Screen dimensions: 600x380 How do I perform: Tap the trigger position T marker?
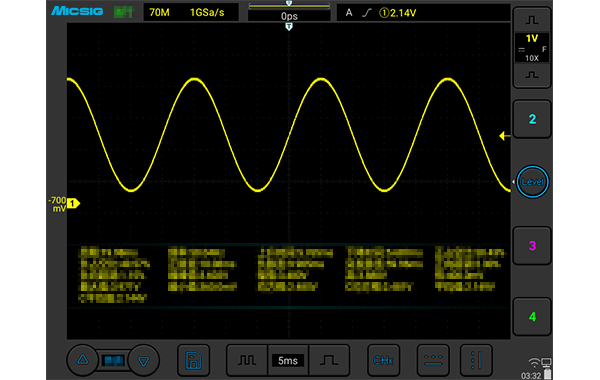(289, 26)
